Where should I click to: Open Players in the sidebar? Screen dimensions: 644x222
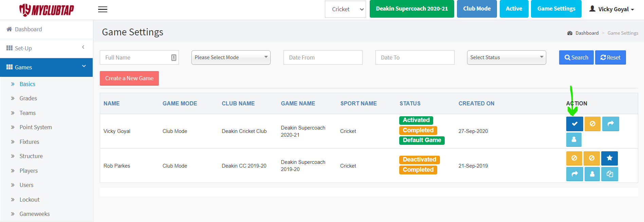click(x=29, y=171)
